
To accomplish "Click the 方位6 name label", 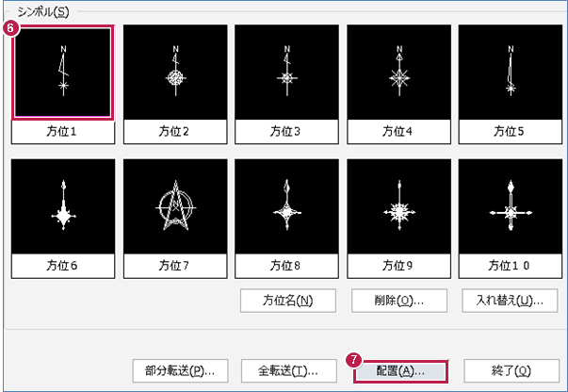I will (63, 266).
